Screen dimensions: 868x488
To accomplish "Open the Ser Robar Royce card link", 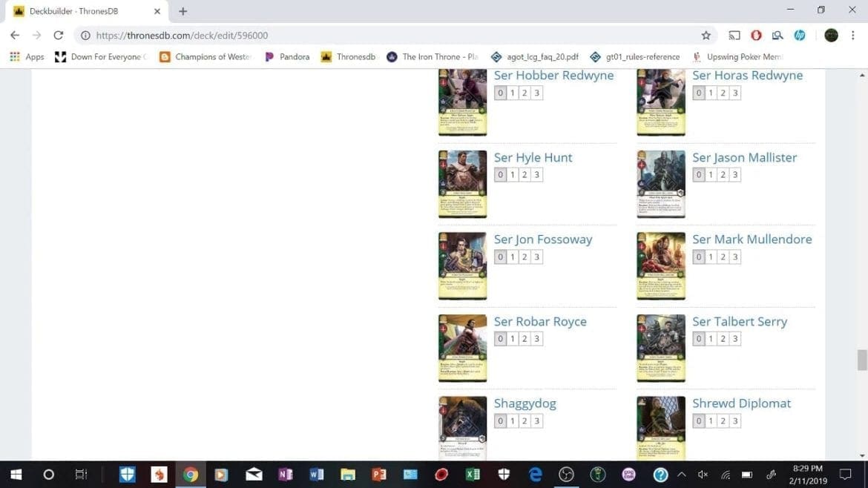I will 540,321.
